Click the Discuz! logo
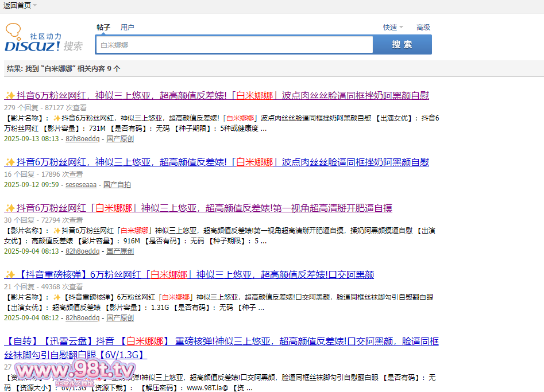This screenshot has width=544, height=392. [x=43, y=39]
